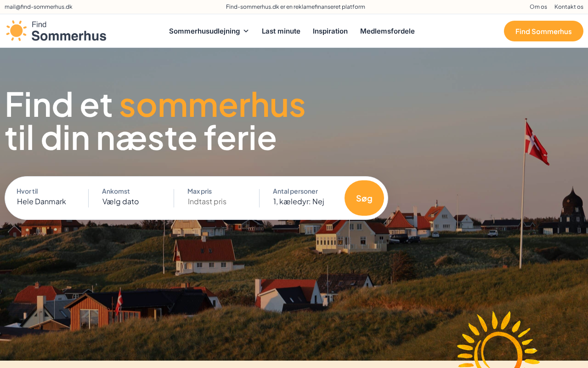Open Medlemsfordele in the navigation
The width and height of the screenshot is (588, 368).
coord(387,31)
